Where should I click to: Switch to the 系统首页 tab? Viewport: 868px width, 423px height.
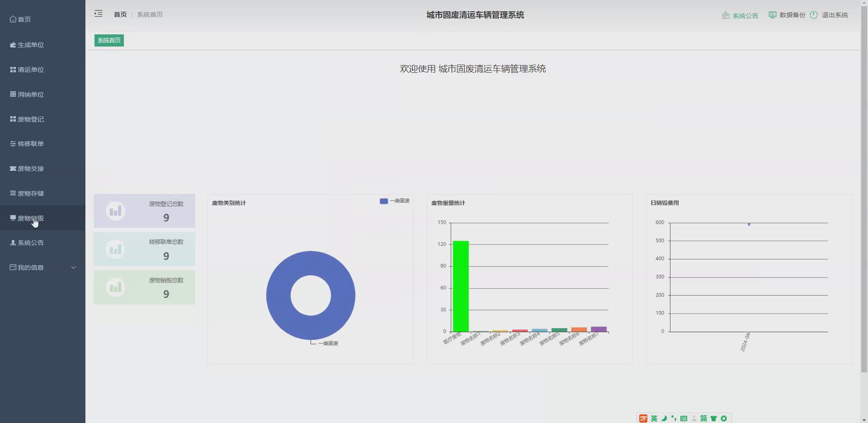(108, 40)
